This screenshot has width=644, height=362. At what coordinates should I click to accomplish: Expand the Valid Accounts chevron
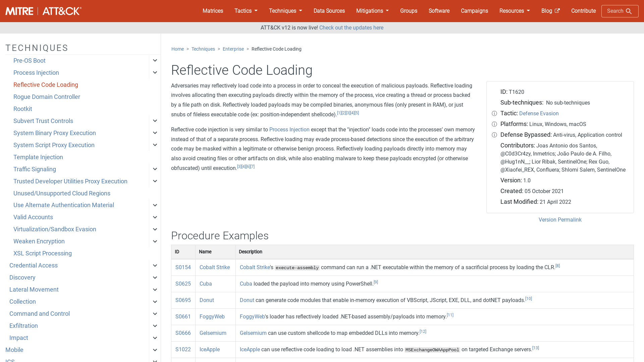155,217
